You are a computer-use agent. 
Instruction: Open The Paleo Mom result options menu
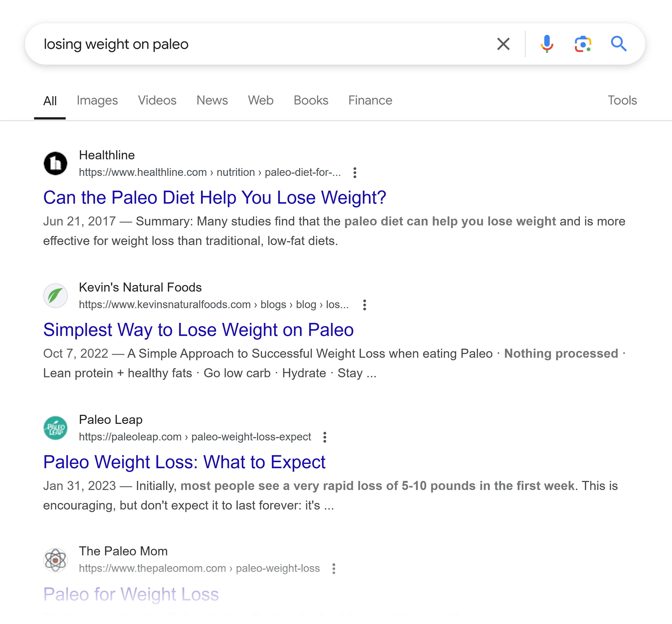334,569
